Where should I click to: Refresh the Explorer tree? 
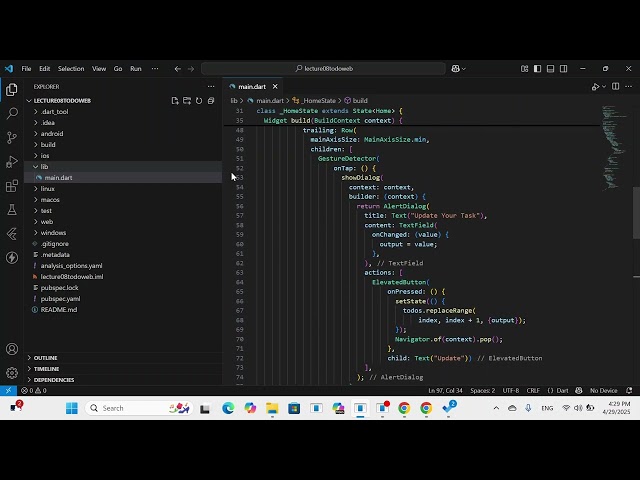pos(199,101)
